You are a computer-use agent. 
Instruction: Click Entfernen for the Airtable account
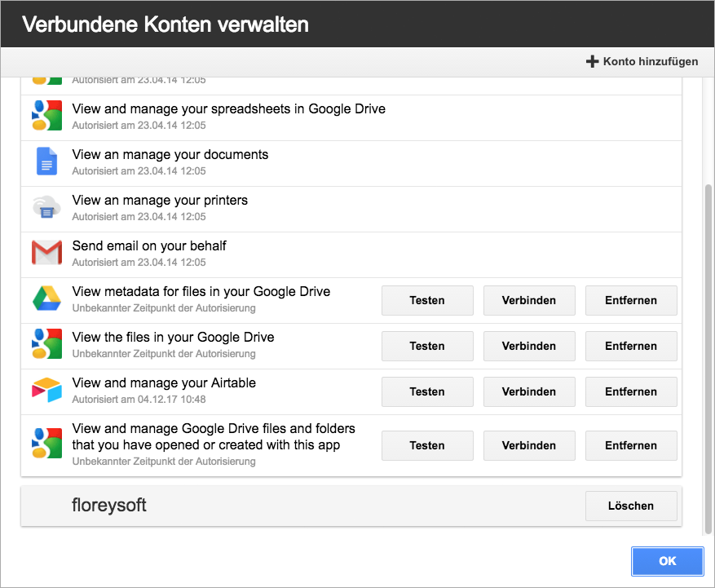point(631,391)
